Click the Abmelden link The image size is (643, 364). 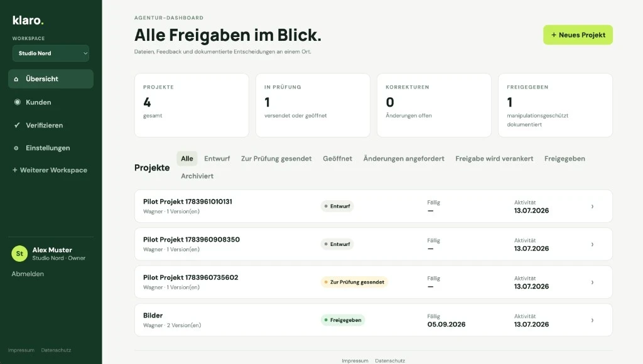tap(28, 274)
